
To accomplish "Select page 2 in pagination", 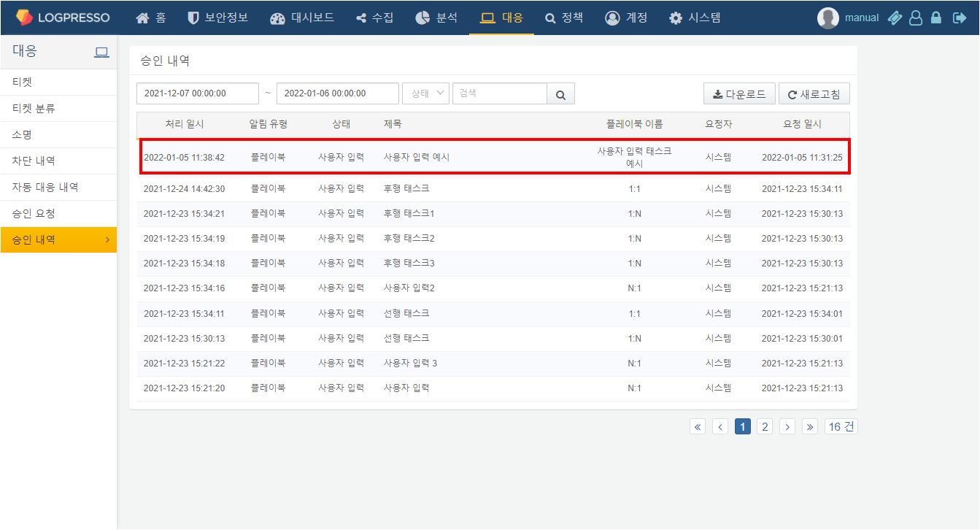I will pos(765,427).
